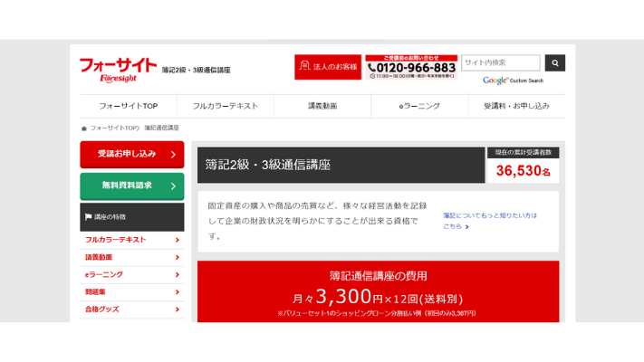Click the 月々3,300円×12回 price text
This screenshot has width=644, height=362.
click(x=378, y=297)
